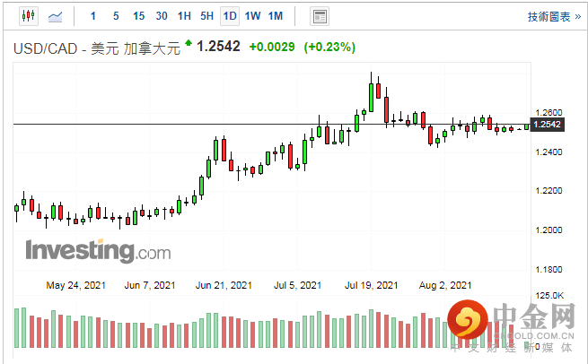Open the 技術圖表 technical chart link
Screen dimensions: 588x364
coord(554,16)
